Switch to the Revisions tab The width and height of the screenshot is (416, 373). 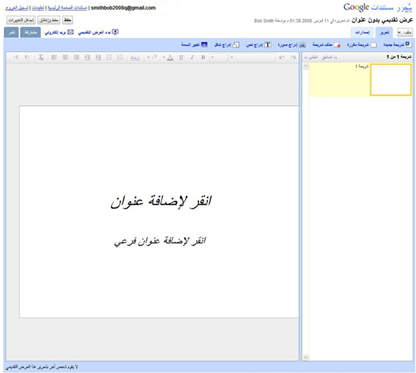(362, 32)
